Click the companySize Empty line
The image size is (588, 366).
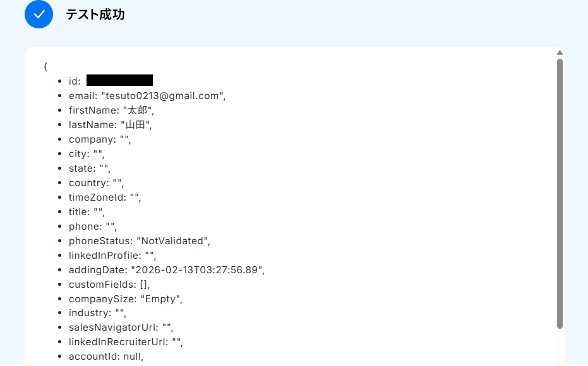tap(125, 299)
